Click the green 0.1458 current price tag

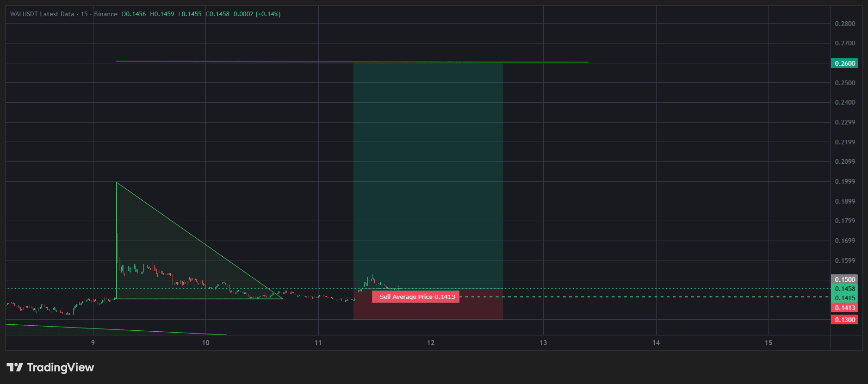844,289
